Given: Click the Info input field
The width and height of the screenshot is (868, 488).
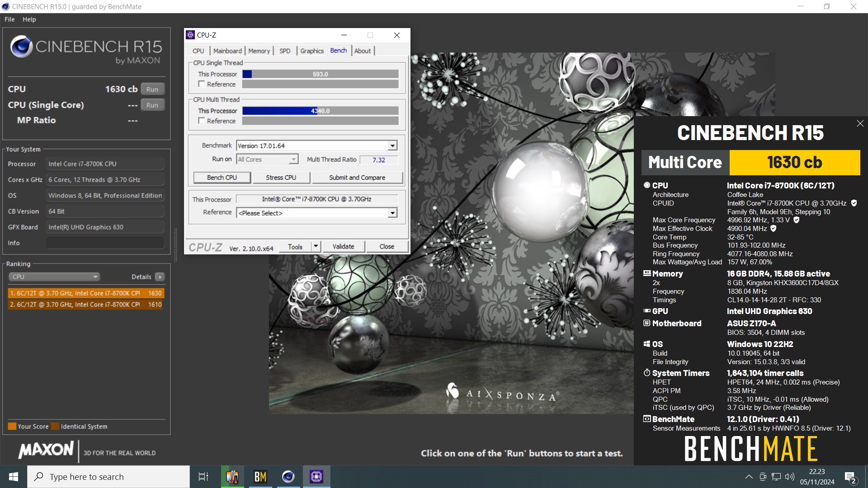Looking at the screenshot, I should click(x=105, y=243).
